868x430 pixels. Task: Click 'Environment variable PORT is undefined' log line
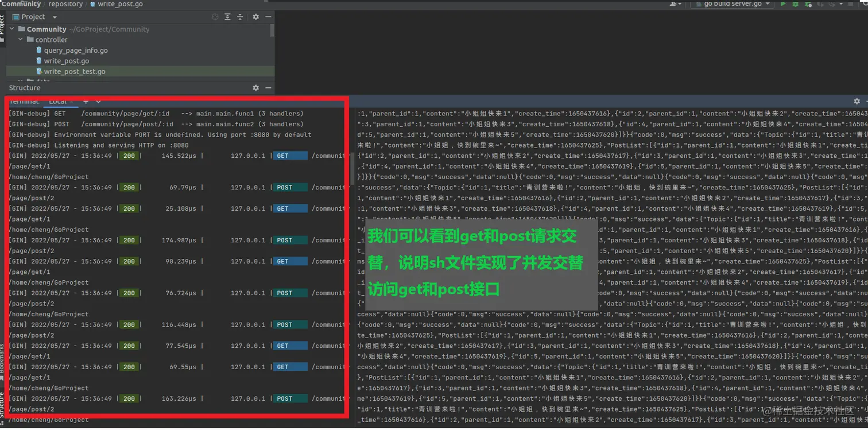[160, 135]
